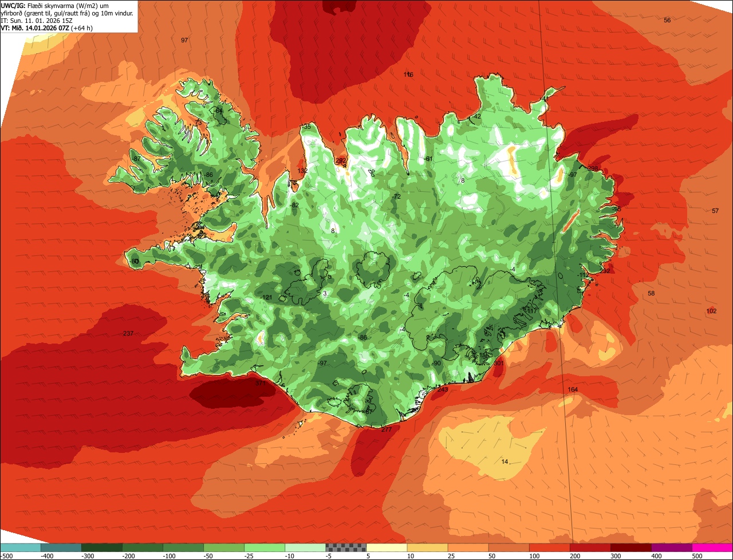The image size is (733, 560).
Task: Click the value 35 on the north coast
Action: pyautogui.click(x=308, y=127)
